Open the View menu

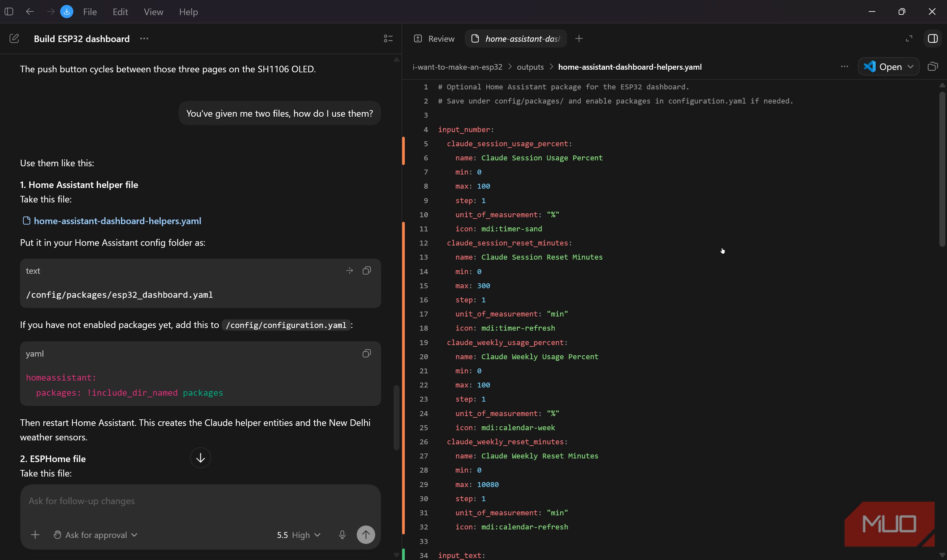pos(153,12)
